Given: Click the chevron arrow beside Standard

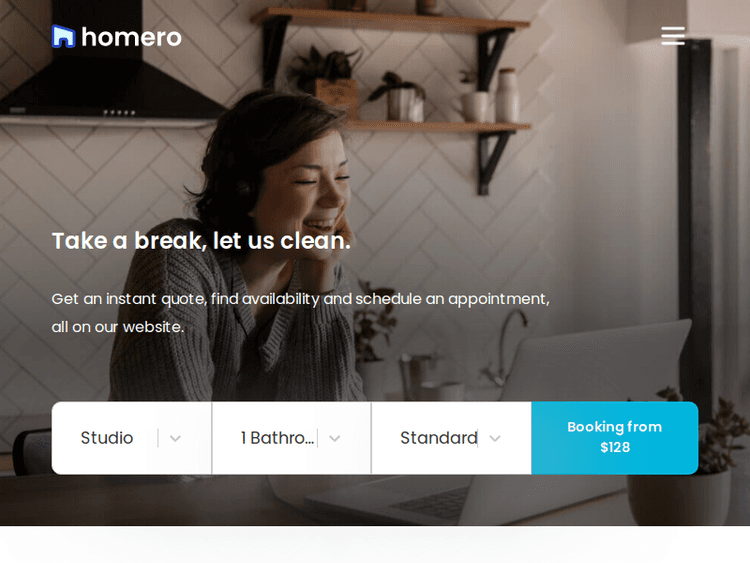Looking at the screenshot, I should [495, 438].
